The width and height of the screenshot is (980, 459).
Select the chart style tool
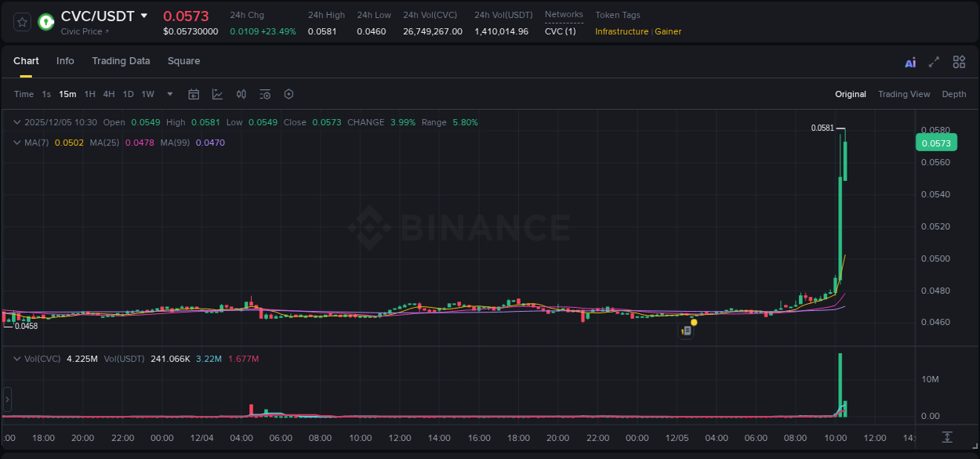coord(216,94)
